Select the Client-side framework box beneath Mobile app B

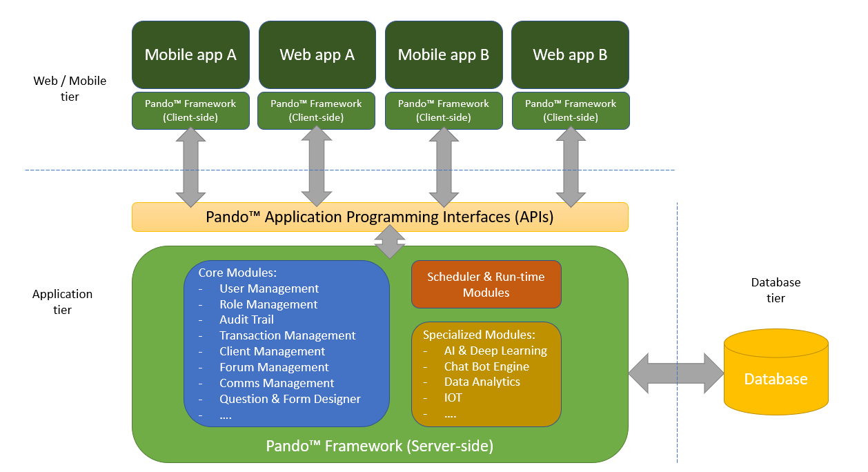444,110
